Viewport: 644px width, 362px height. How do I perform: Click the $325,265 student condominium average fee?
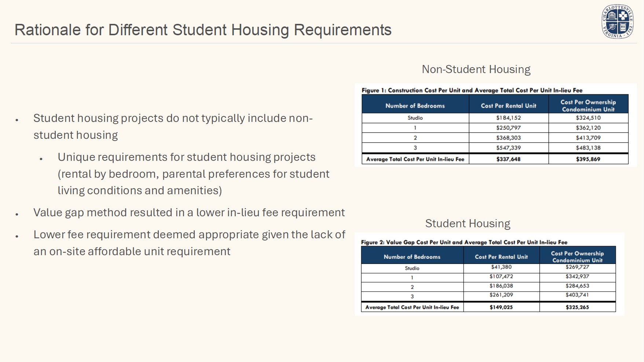coord(577,307)
